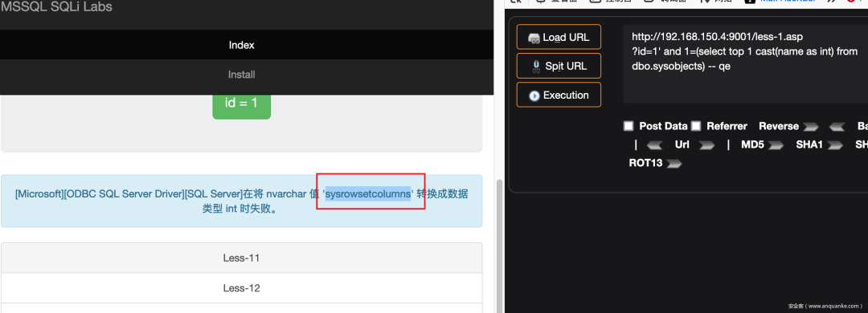Viewport: 868px width, 313px height.
Task: Click the Reverse label in HackBar
Action: [x=779, y=126]
